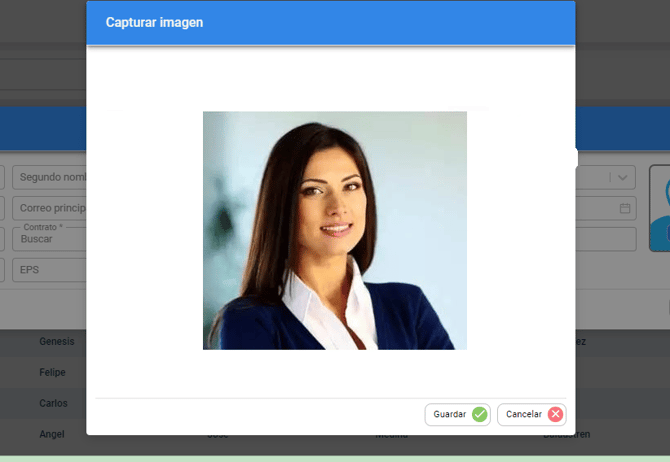Viewport: 670px width, 462px height.
Task: Select the Felipe row in table
Action: [x=52, y=372]
